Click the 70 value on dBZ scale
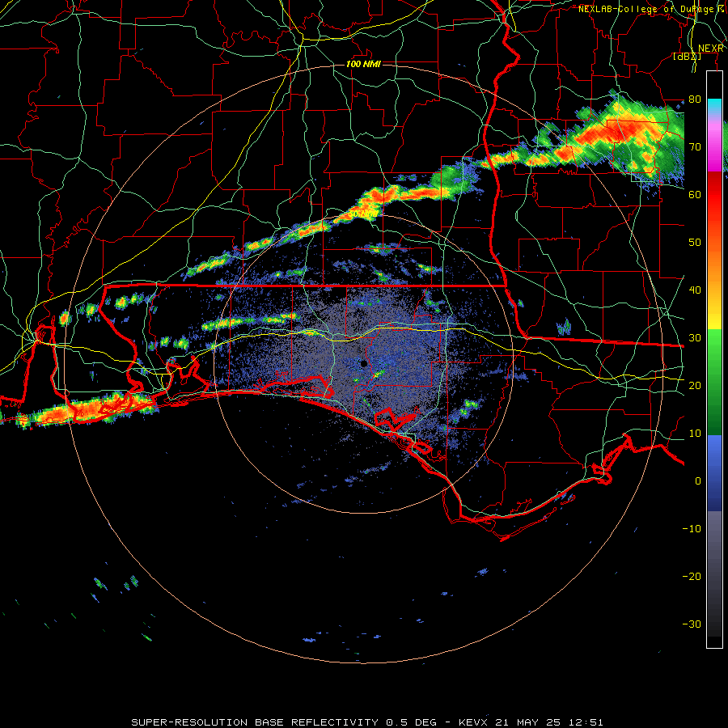Image resolution: width=728 pixels, height=728 pixels. coord(695,147)
